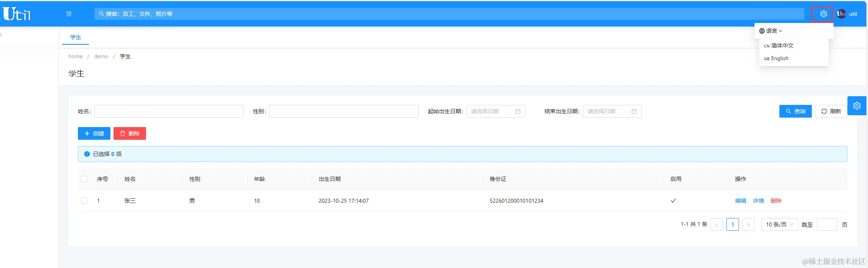
Task: Click the 操作 column header
Action: point(741,179)
